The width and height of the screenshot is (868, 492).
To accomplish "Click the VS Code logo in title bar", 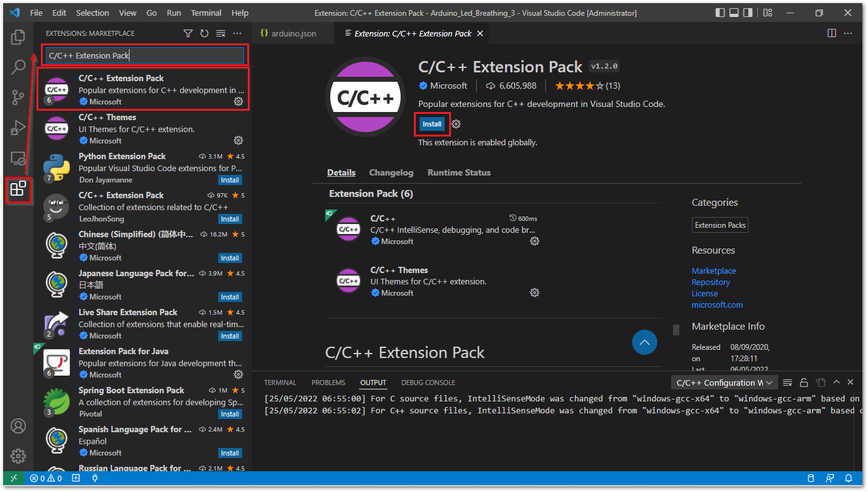I will (14, 13).
